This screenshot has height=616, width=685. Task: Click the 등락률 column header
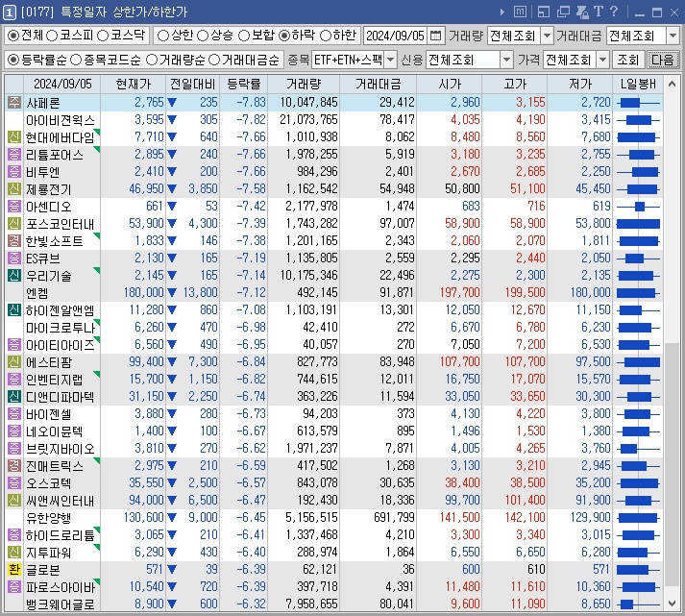click(243, 84)
